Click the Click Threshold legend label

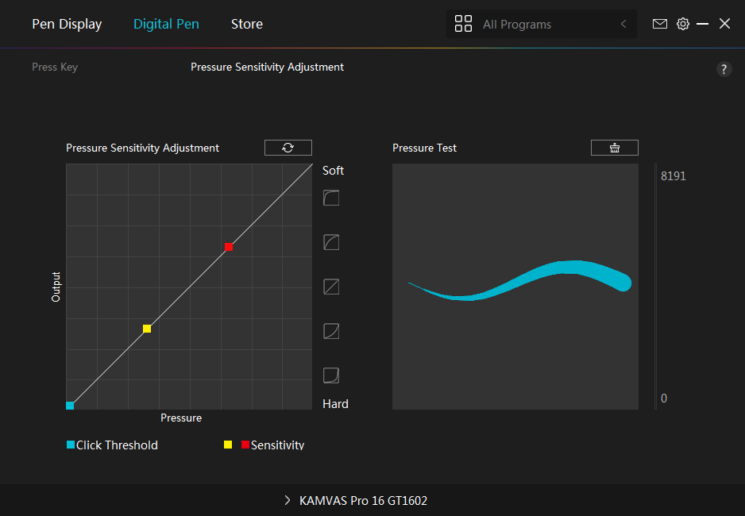click(117, 445)
